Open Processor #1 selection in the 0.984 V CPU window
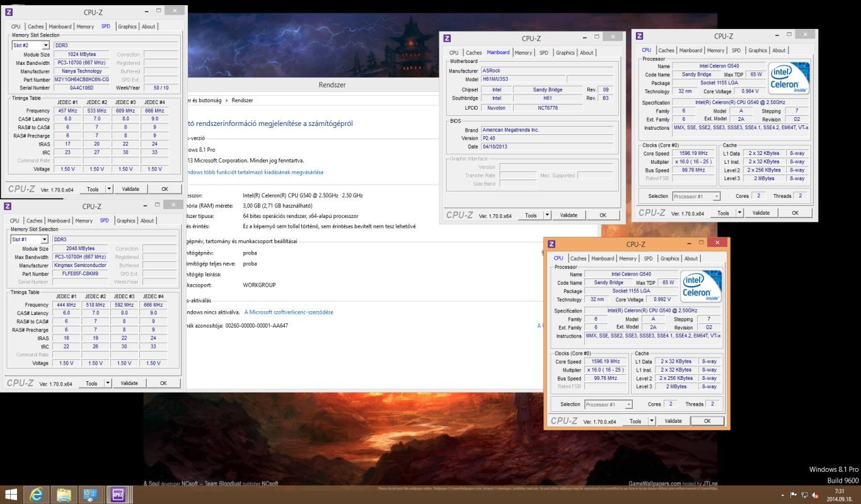The image size is (861, 504). pos(696,196)
